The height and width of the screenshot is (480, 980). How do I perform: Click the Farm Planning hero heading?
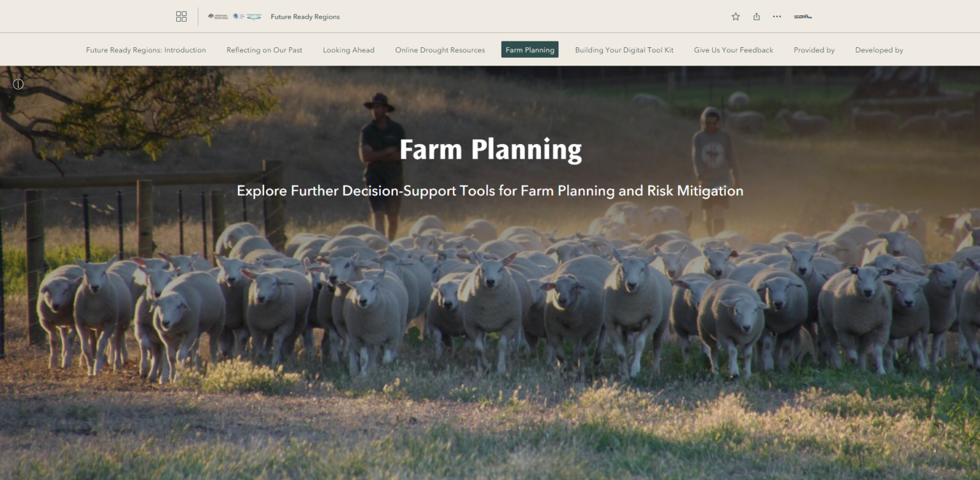[x=490, y=150]
